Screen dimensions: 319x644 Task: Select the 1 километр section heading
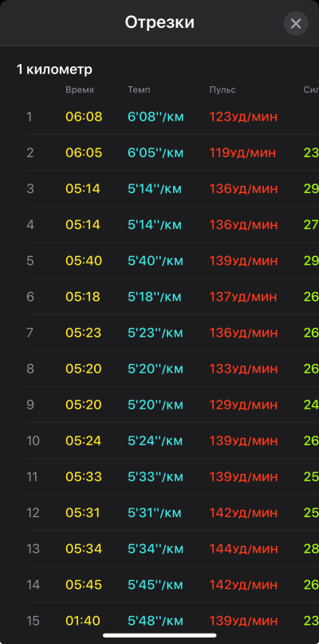tap(54, 69)
